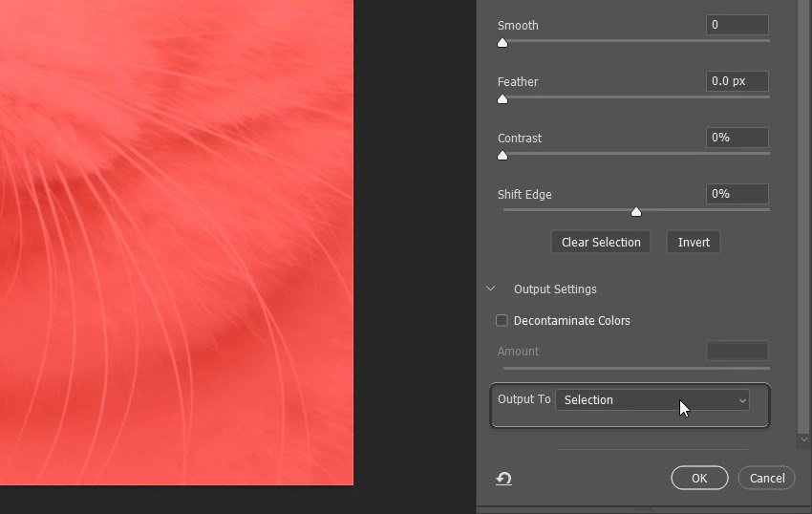Enable the Decontaminate Colors checkbox
Image resolution: width=812 pixels, height=514 pixels.
coord(502,320)
